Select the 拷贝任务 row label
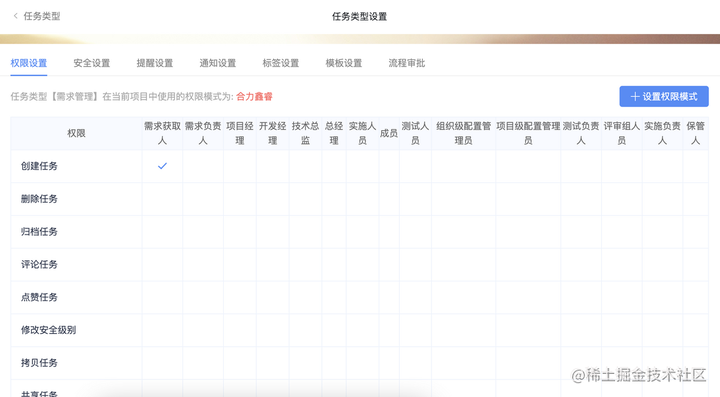720x397 pixels. point(39,363)
